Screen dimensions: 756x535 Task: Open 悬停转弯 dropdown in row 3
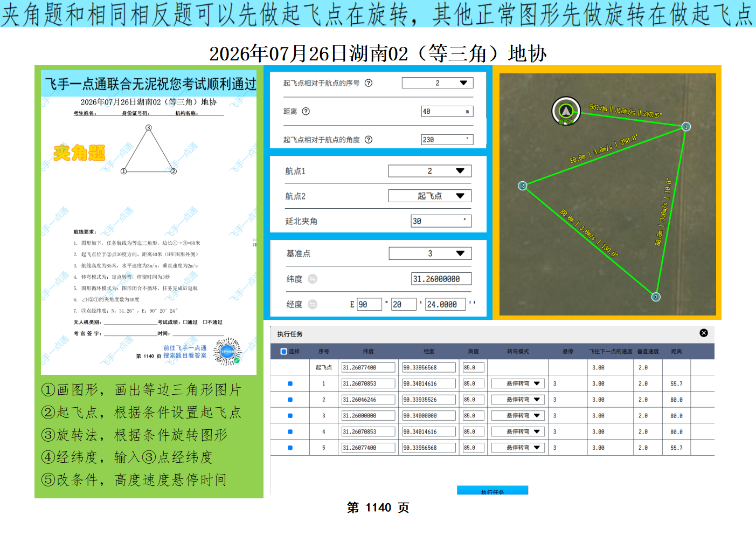(518, 416)
